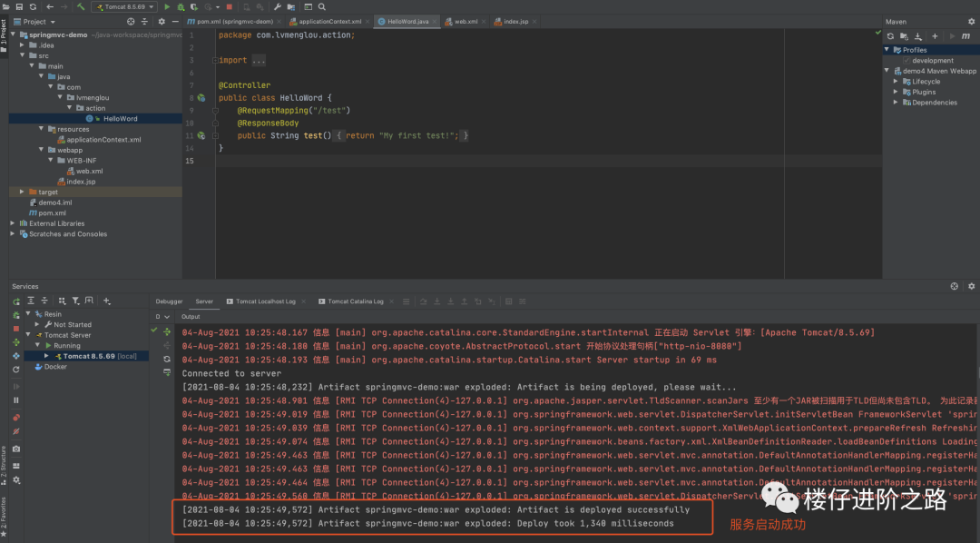The height and width of the screenshot is (543, 980).
Task: Close the HelloWord.java tab
Action: point(435,22)
